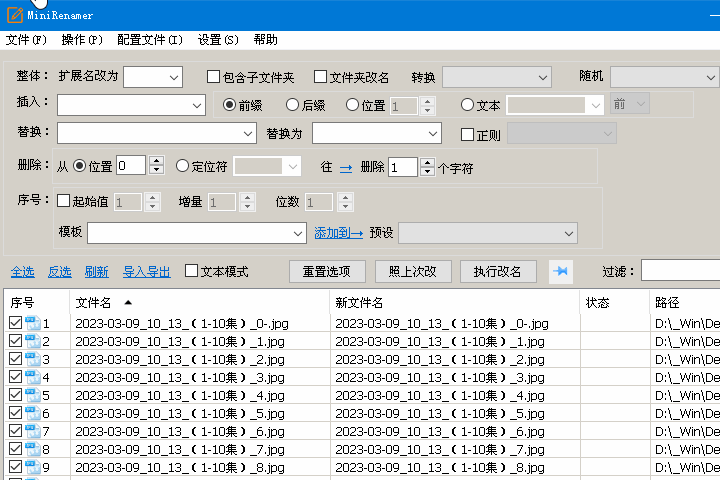The image size is (720, 480).
Task: Click the blue direction arrow after 往
Action: point(346,168)
